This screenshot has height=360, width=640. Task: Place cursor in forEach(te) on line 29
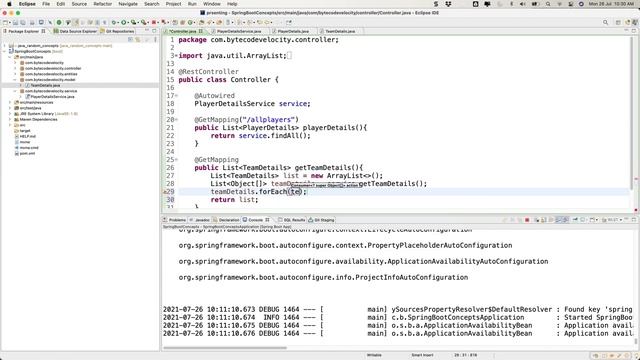(296, 192)
